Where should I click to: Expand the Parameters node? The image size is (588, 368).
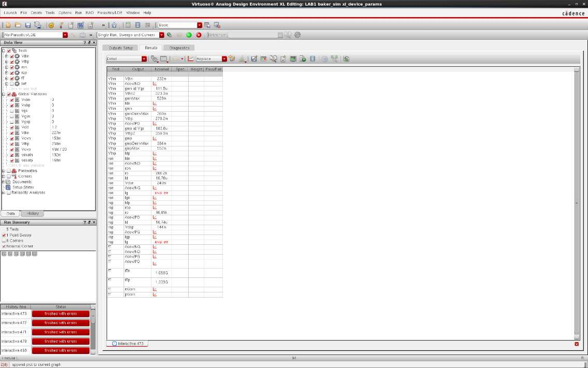pyautogui.click(x=4, y=171)
